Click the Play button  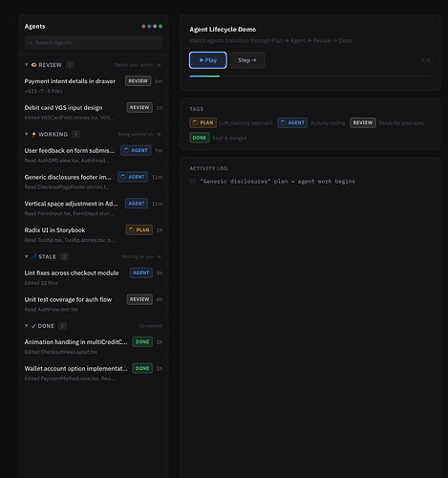[208, 60]
